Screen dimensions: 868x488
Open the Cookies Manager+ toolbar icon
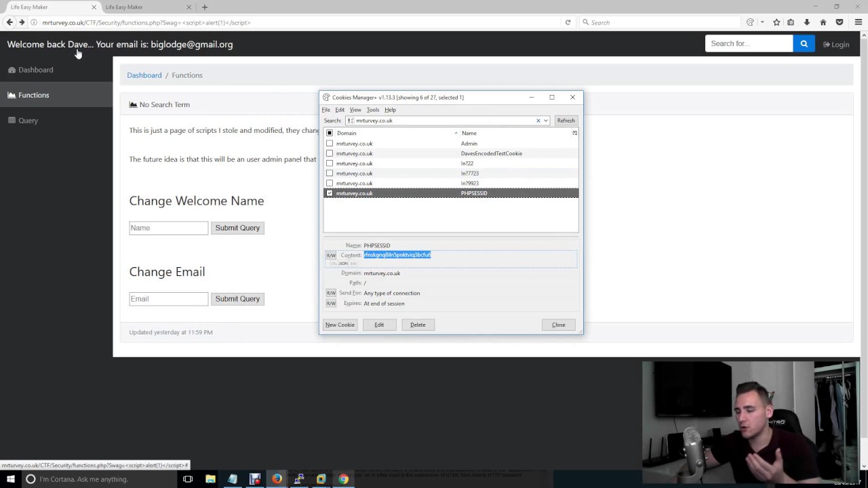pos(750,22)
